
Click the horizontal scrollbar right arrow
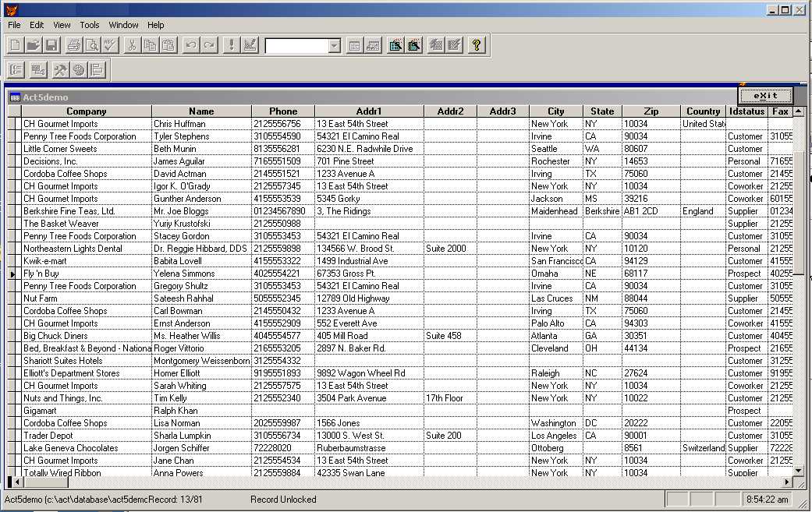(787, 482)
